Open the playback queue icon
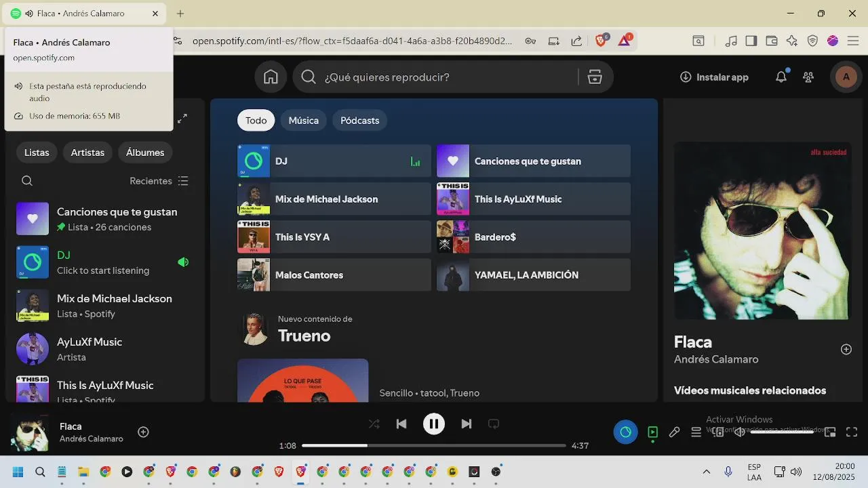This screenshot has width=868, height=488. click(696, 432)
